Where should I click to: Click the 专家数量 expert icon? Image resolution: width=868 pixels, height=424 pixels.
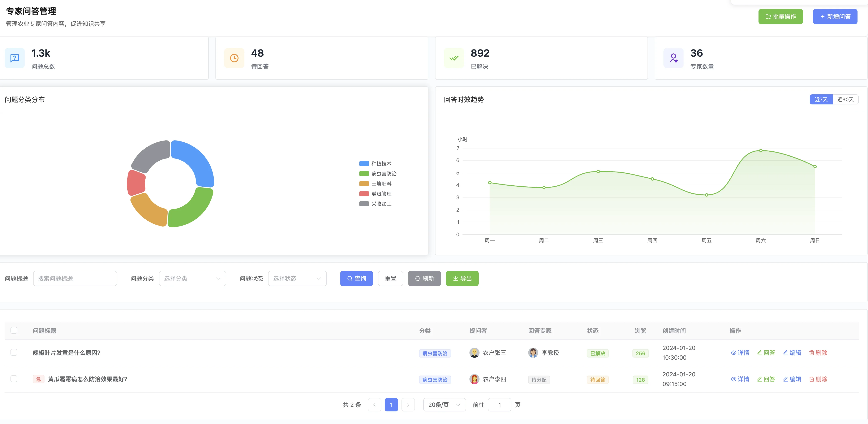tap(673, 58)
